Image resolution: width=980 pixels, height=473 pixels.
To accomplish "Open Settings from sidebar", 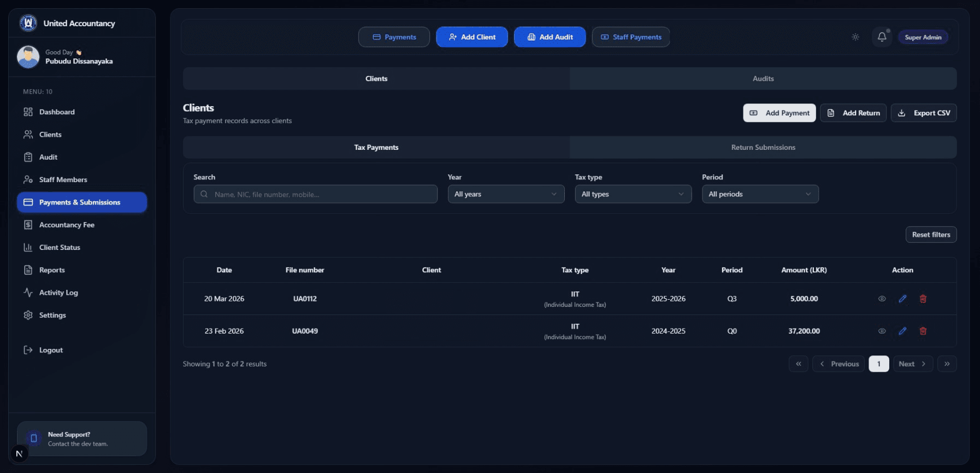I will click(x=82, y=315).
